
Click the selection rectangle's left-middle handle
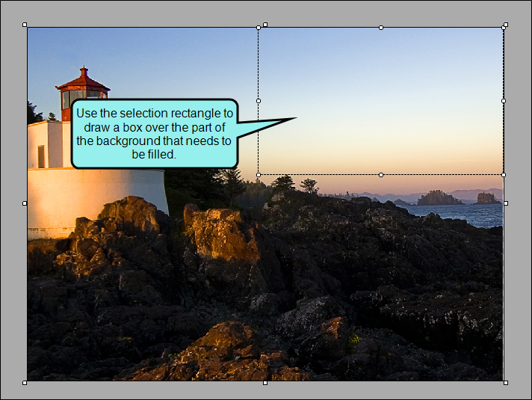(x=259, y=101)
